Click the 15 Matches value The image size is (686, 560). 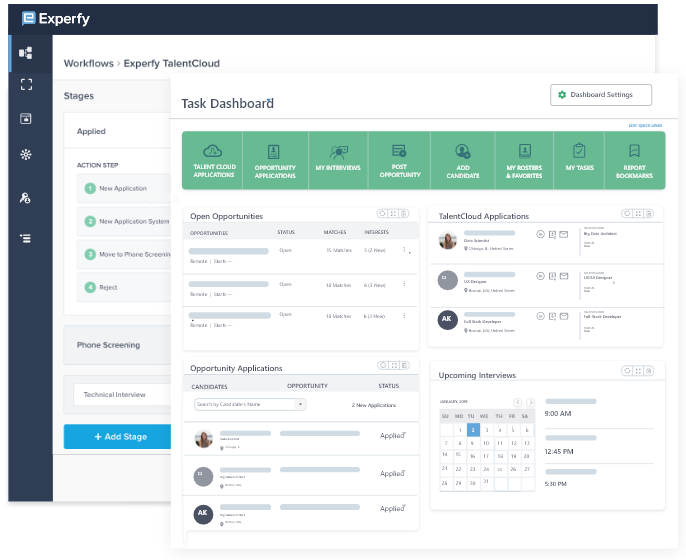pos(339,250)
